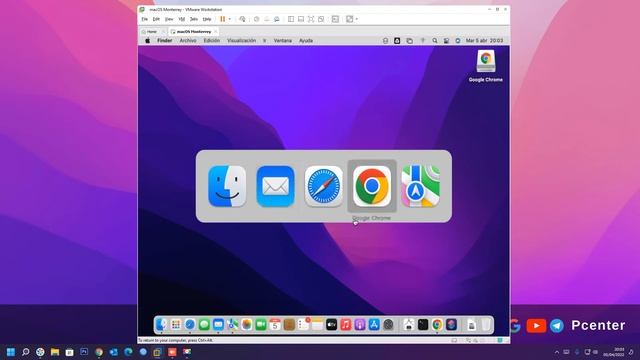Open the Archivo menu
Screen dimensions: 640x360
188,40
